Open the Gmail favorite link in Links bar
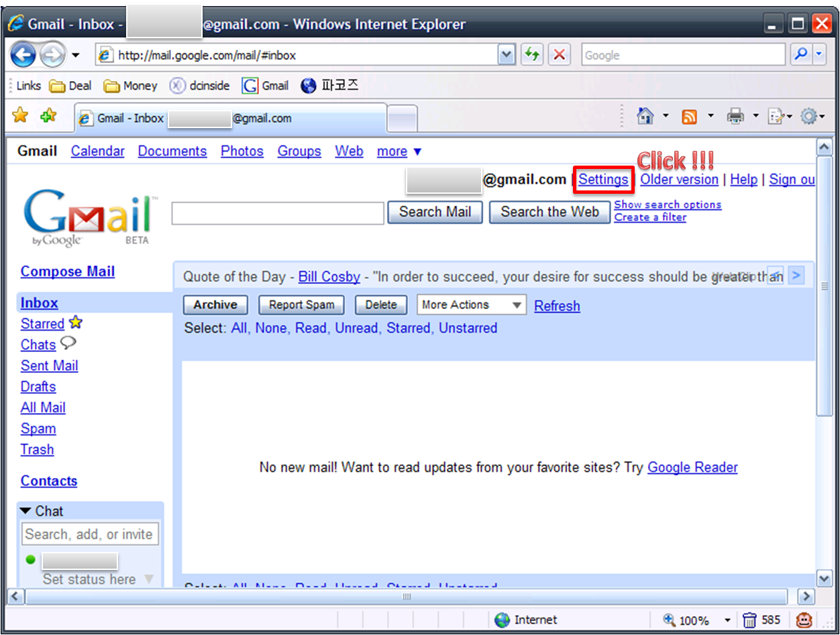The width and height of the screenshot is (840, 635). (266, 86)
